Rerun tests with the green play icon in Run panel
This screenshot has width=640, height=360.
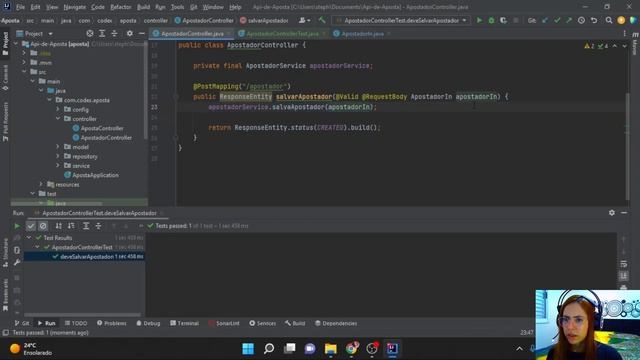pyautogui.click(x=17, y=226)
